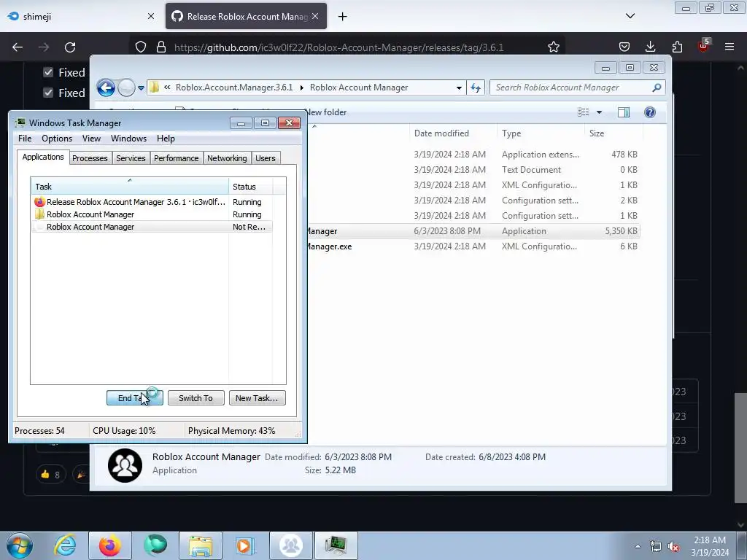Select the Not Responding Roblox Account Manager task

[152, 227]
